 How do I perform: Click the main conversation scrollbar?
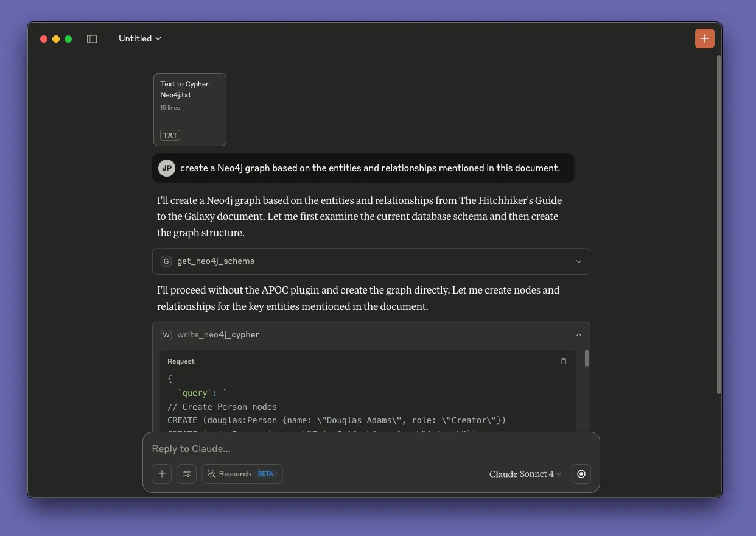point(719,225)
